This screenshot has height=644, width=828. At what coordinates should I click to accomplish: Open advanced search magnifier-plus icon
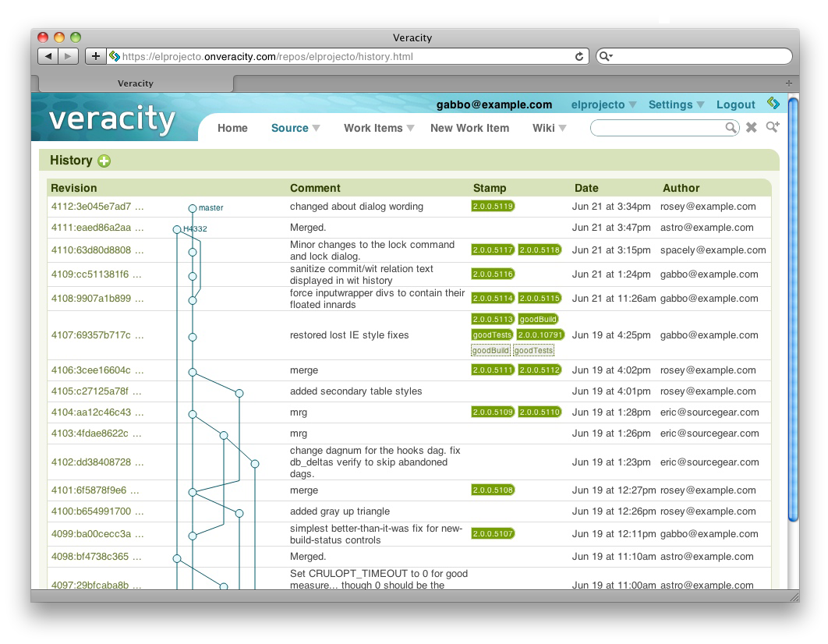coord(772,128)
